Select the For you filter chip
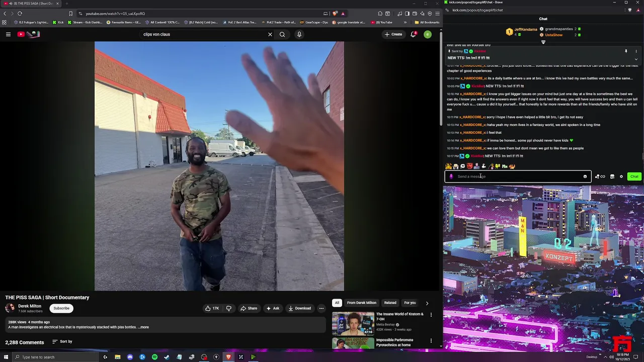 (x=410, y=303)
